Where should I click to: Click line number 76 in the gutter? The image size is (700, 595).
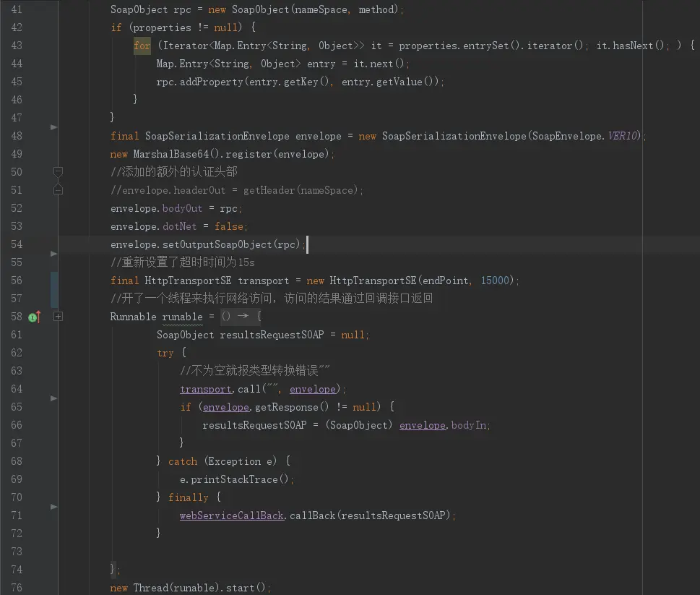[17, 588]
